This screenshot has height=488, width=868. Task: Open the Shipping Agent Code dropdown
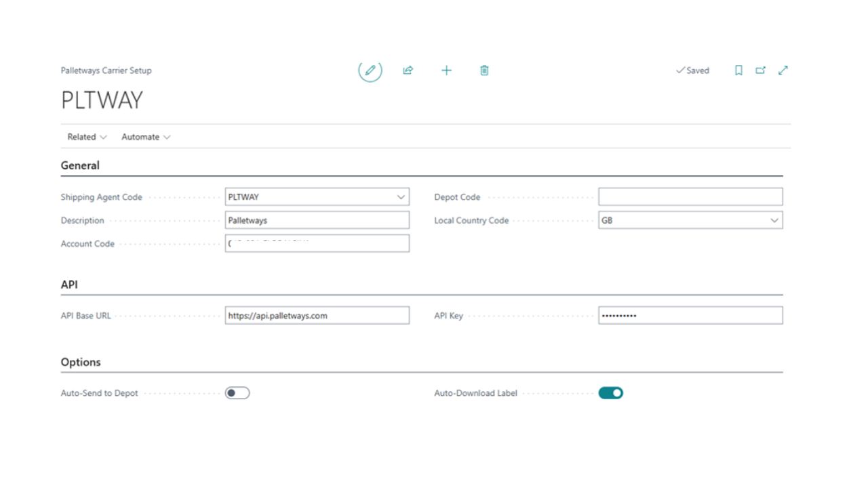pyautogui.click(x=401, y=197)
